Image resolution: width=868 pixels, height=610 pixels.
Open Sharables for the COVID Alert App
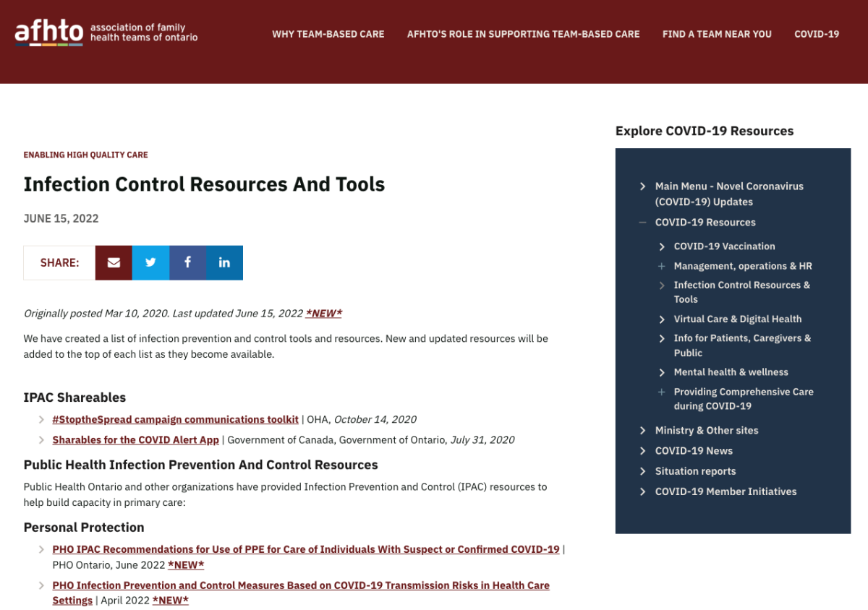[x=135, y=439]
